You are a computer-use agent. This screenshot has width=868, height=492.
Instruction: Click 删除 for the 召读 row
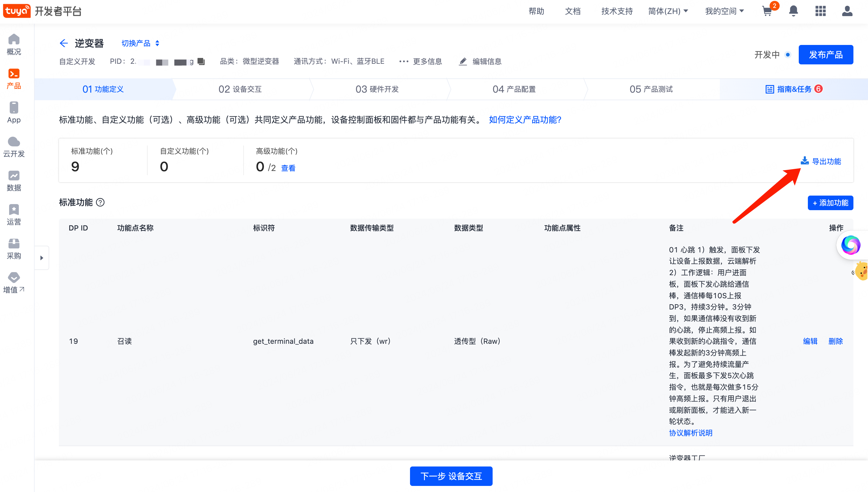pos(836,341)
